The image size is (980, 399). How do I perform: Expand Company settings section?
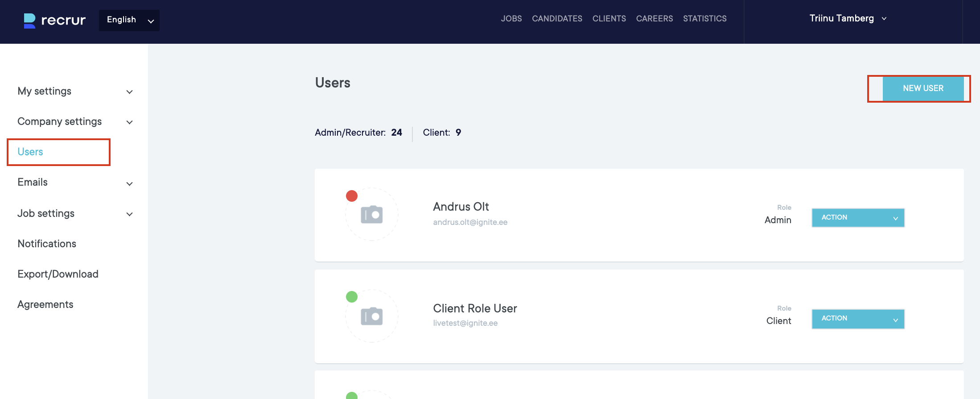tap(75, 122)
